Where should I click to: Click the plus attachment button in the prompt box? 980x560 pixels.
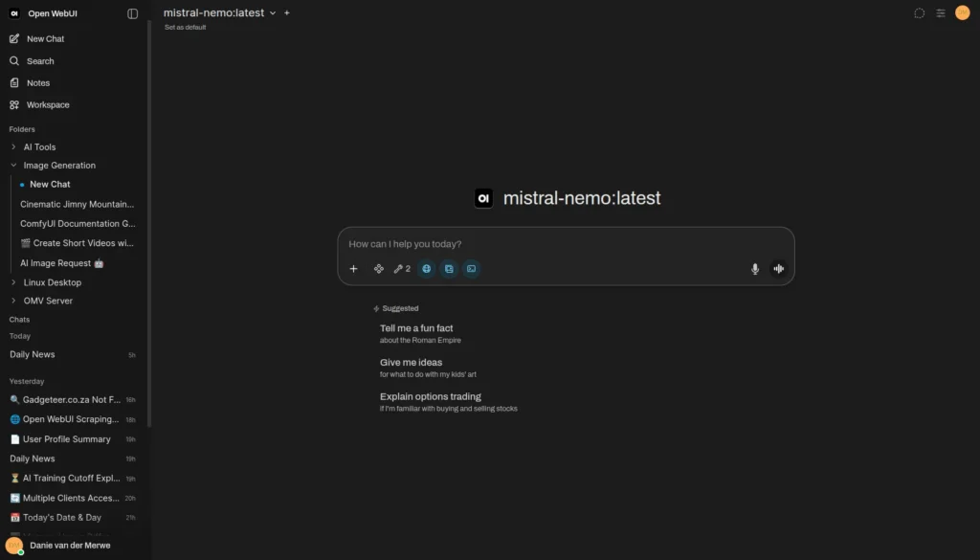pos(354,269)
